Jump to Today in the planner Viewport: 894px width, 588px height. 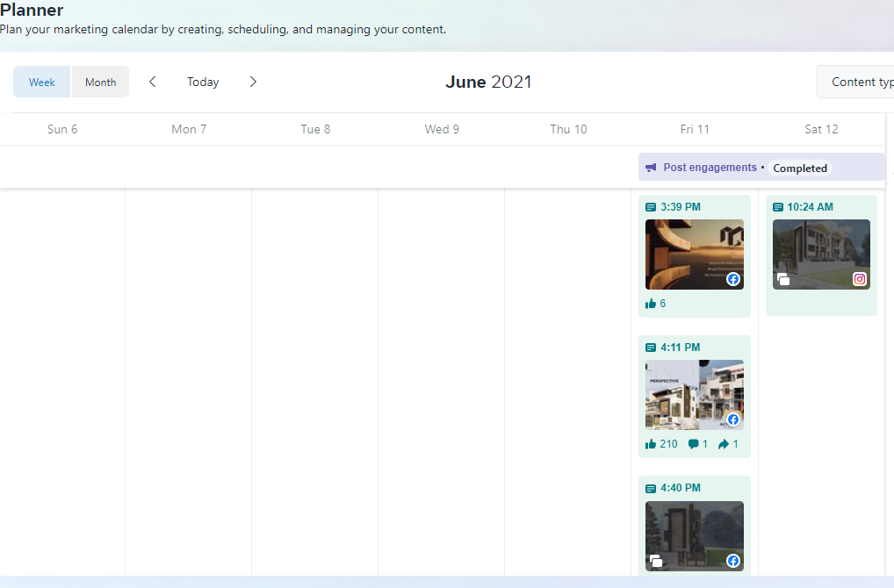tap(203, 82)
